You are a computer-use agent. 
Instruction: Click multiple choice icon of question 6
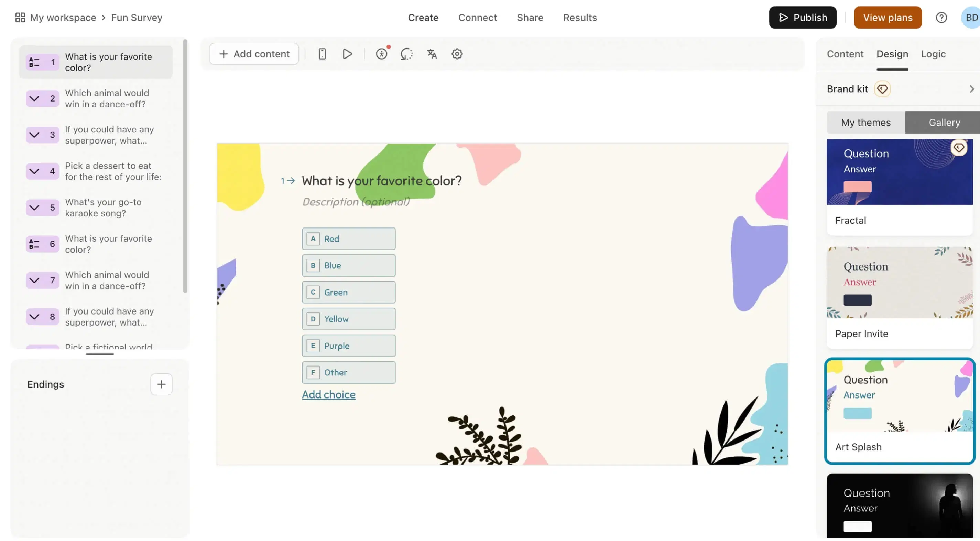(x=34, y=244)
